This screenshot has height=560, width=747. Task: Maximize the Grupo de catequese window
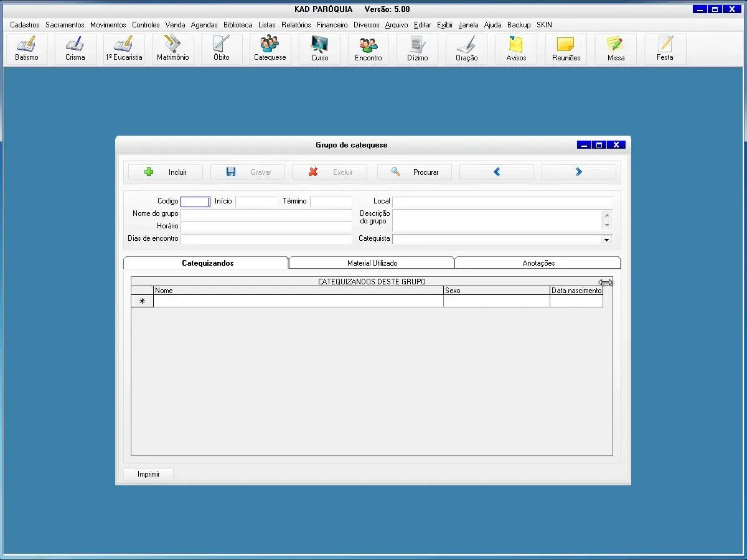[x=599, y=145]
